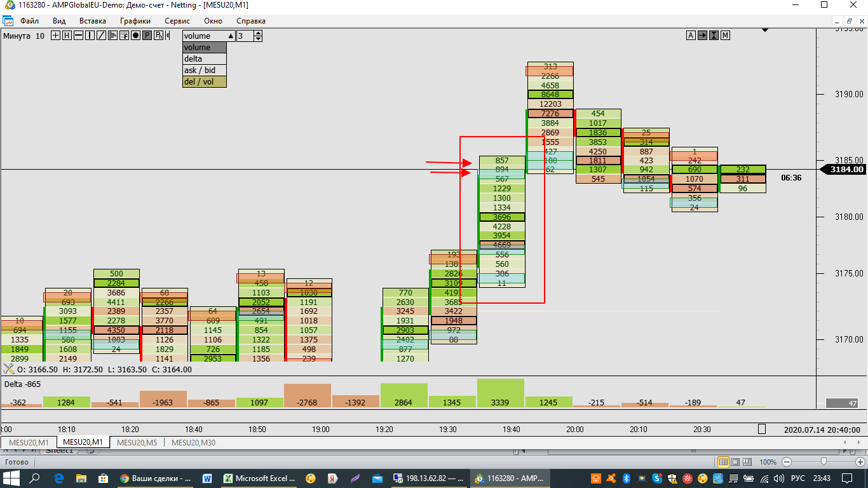868x488 pixels.
Task: Open the MetaTrader window system menu icon
Action: click(9, 5)
